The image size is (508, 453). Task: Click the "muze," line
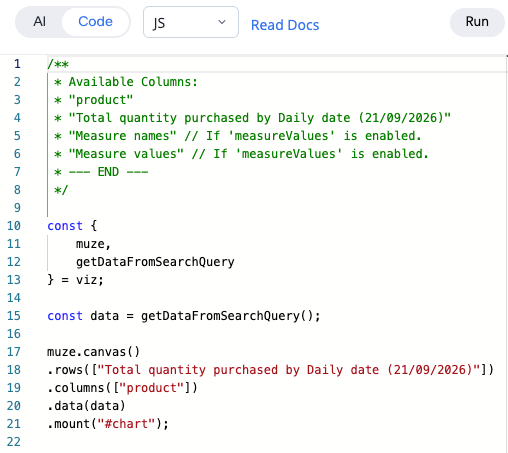point(93,244)
